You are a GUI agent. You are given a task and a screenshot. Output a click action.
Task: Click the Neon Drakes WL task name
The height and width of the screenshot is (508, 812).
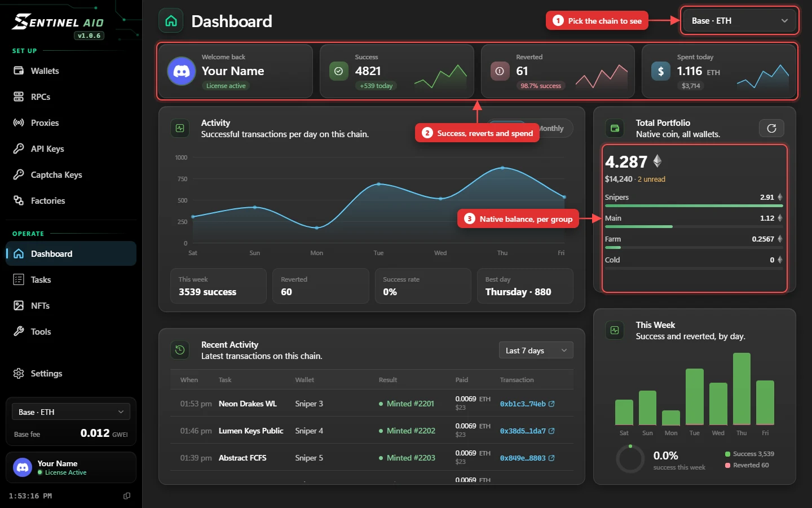coord(248,404)
